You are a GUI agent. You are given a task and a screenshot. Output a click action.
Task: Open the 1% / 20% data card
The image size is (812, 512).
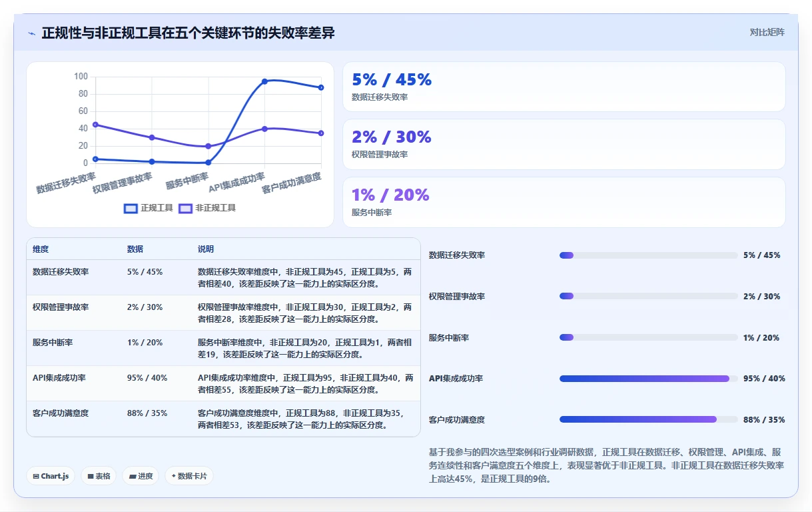(x=564, y=202)
